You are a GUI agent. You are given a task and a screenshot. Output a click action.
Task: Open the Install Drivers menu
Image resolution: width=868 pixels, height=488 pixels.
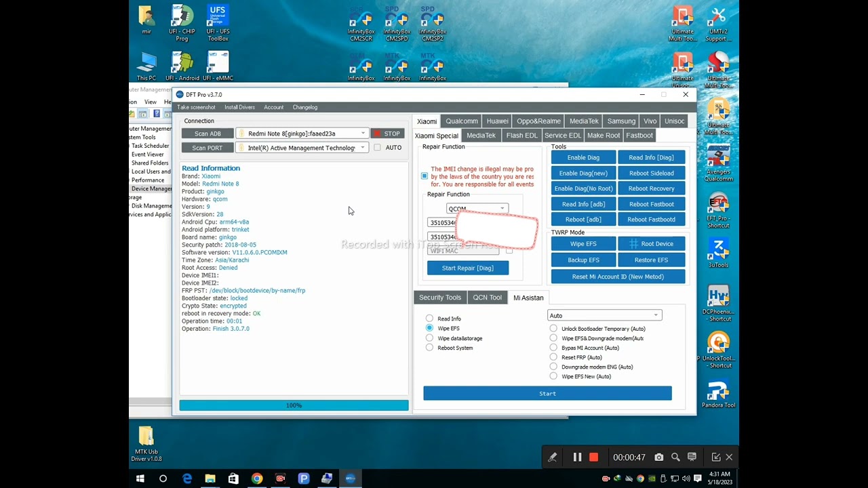[x=239, y=107]
